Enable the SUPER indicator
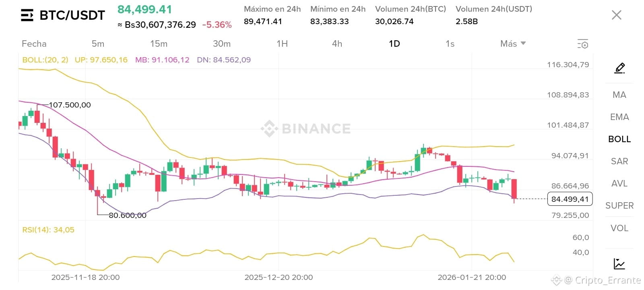The width and height of the screenshot is (644, 290). coord(619,205)
